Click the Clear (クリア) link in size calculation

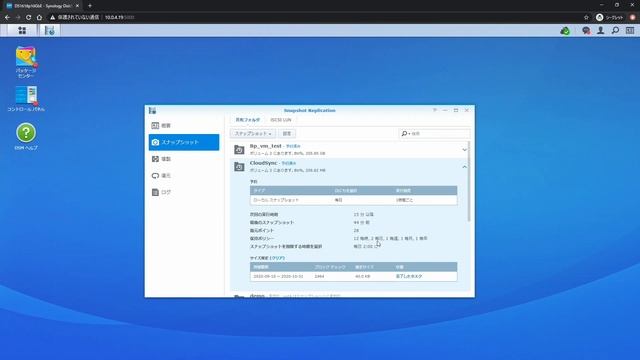coord(278,258)
